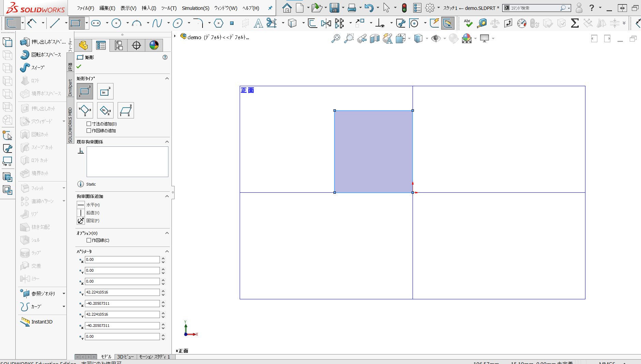Select the Centerpoint Arc tool
641x364 pixels.
pyautogui.click(x=137, y=23)
